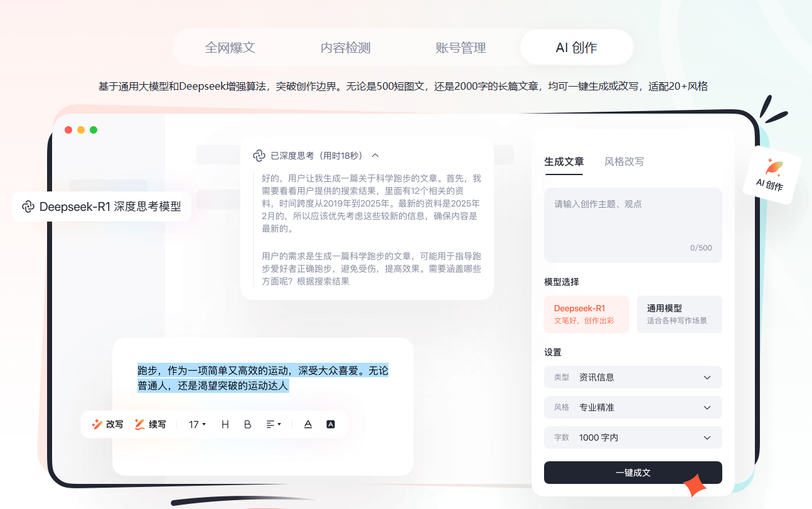This screenshot has height=509, width=812.
Task: Click the 改写 rewrite magic wand icon
Action: (97, 424)
